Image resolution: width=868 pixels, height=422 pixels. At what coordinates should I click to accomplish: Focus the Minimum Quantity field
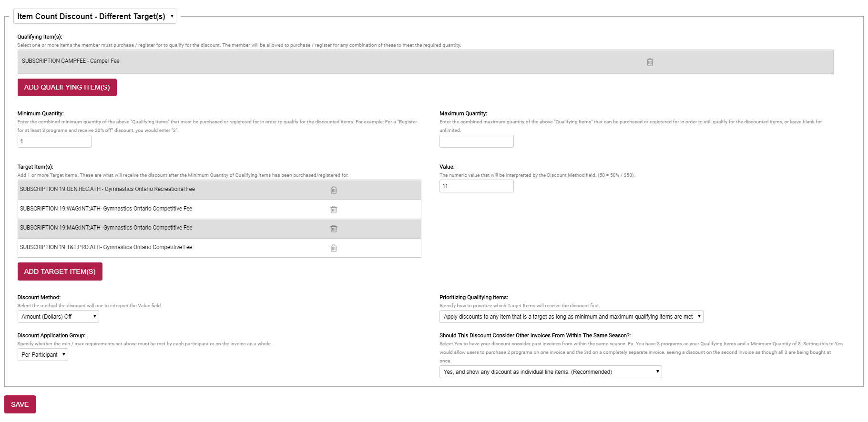54,141
